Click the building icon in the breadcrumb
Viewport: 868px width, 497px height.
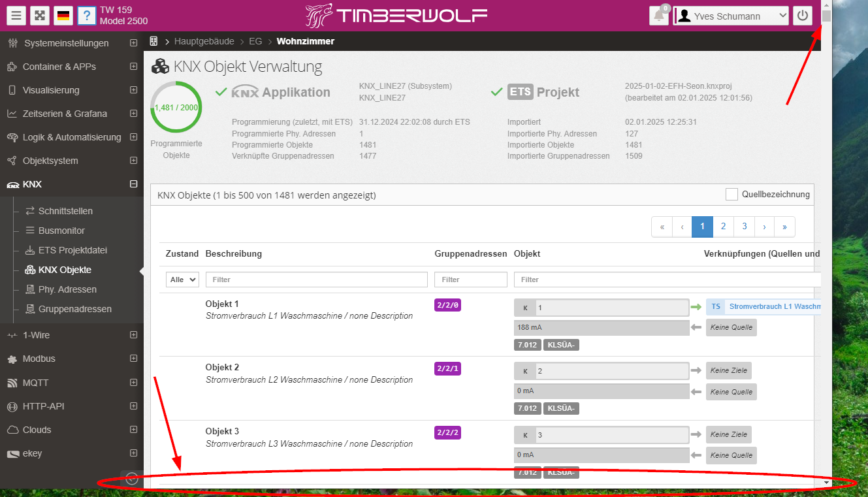coord(154,41)
